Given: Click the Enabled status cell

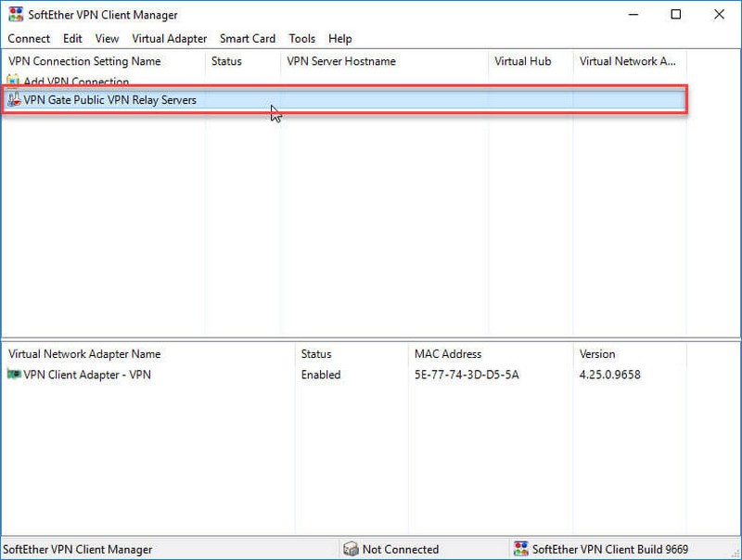Looking at the screenshot, I should (321, 375).
